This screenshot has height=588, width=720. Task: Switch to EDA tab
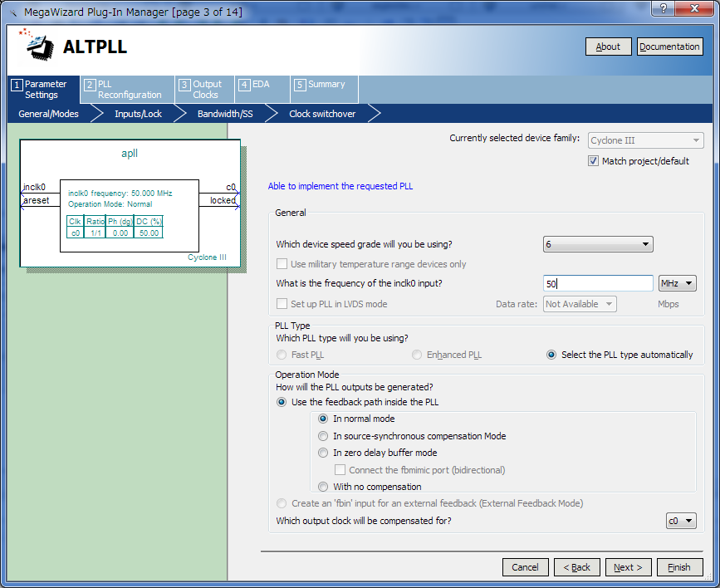(262, 89)
